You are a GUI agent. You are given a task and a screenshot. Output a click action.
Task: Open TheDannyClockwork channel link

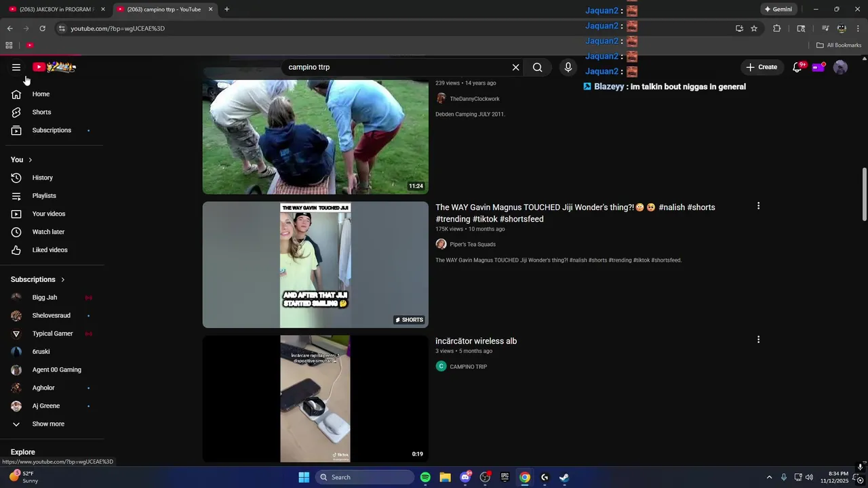[x=474, y=99]
